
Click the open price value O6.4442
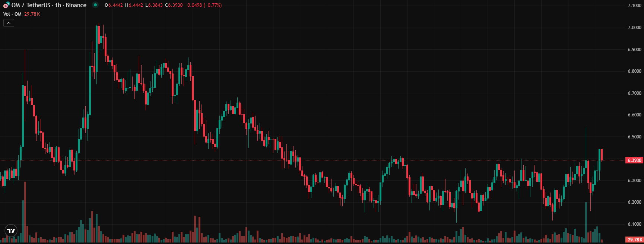114,5
